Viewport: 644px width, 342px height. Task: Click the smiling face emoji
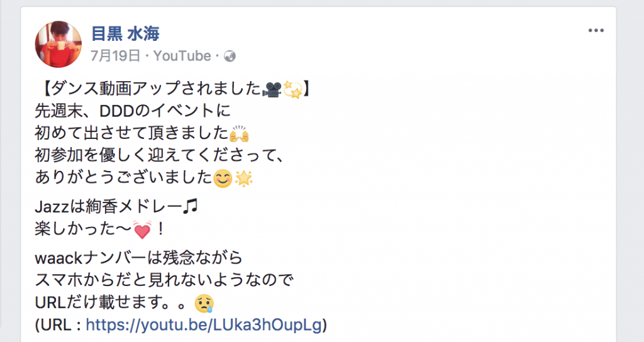(223, 179)
